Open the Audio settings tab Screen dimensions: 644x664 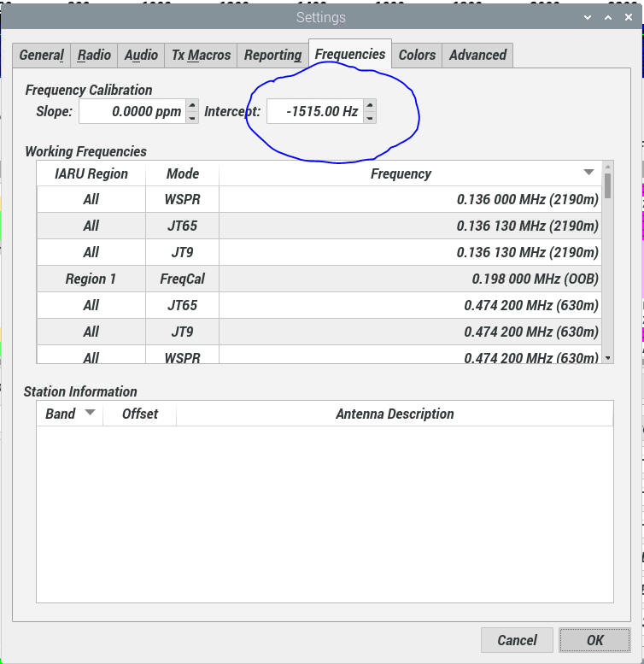click(x=141, y=55)
